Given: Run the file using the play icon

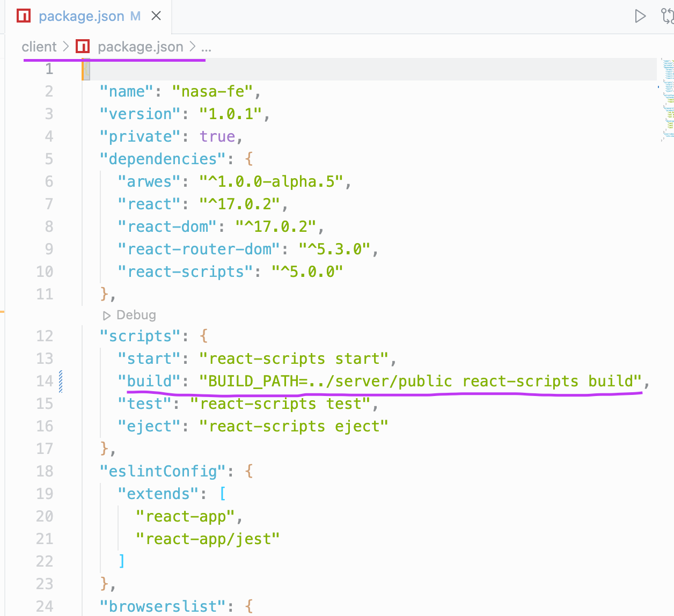Looking at the screenshot, I should [641, 16].
